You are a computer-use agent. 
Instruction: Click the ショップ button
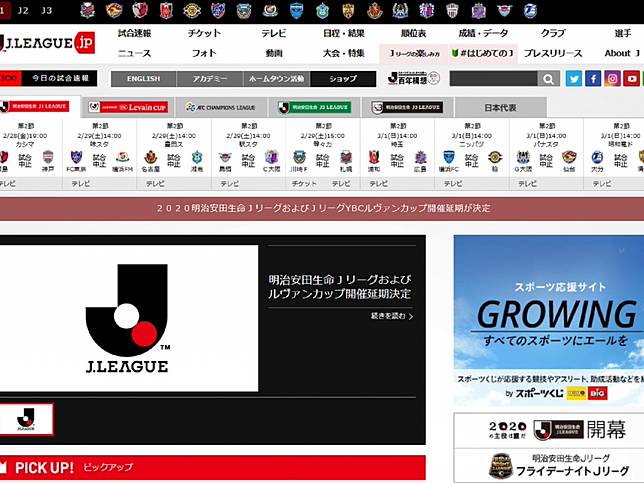point(343,79)
